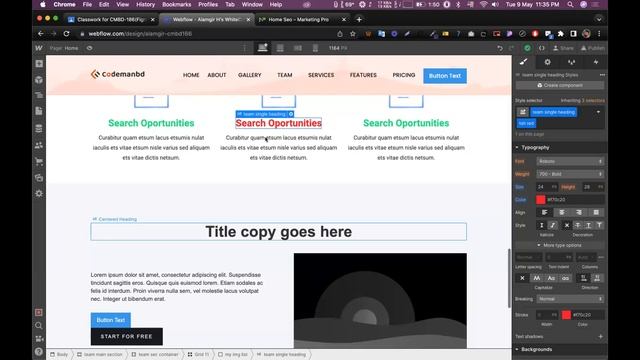
Task: Set text align center
Action: point(562,212)
